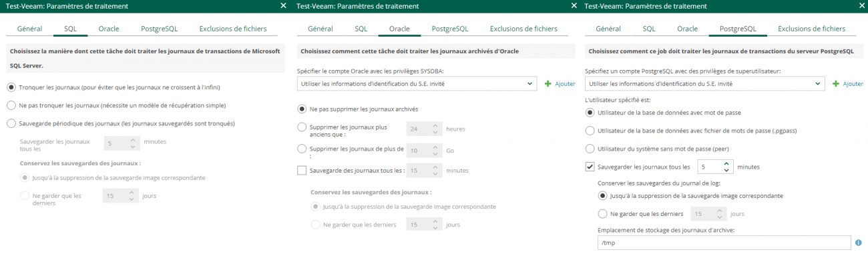Open Exclusions de fichiers tab in SQL panel
Viewport: 868px width, 258px height.
pyautogui.click(x=233, y=29)
